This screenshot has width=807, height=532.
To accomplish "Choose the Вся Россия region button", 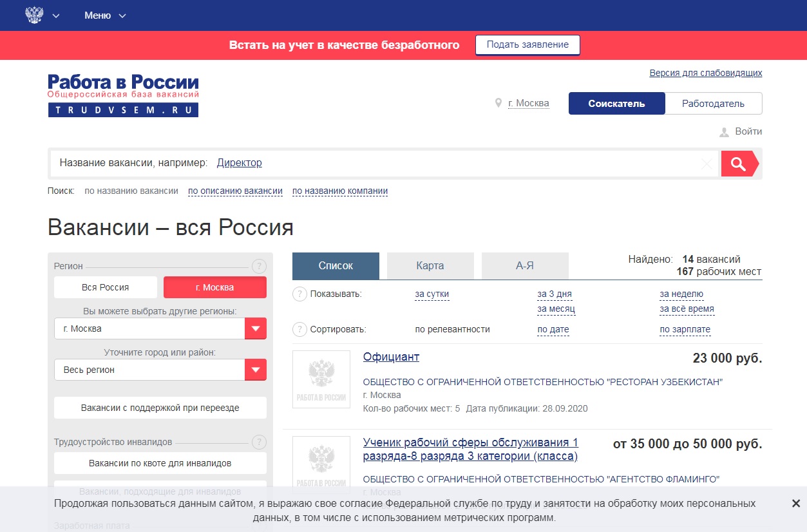I will pyautogui.click(x=106, y=287).
